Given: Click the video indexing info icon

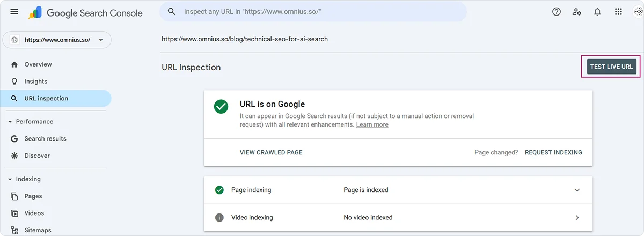Looking at the screenshot, I should click(219, 218).
